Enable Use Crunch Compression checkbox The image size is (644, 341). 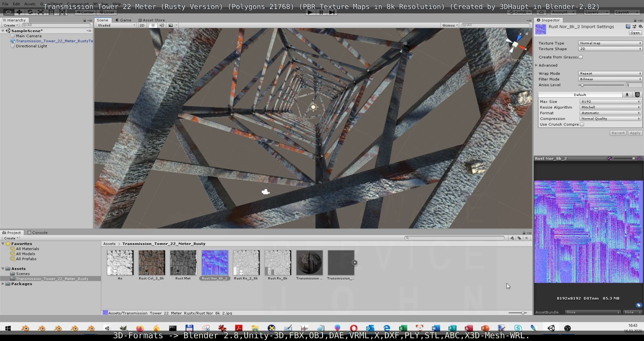pos(582,124)
